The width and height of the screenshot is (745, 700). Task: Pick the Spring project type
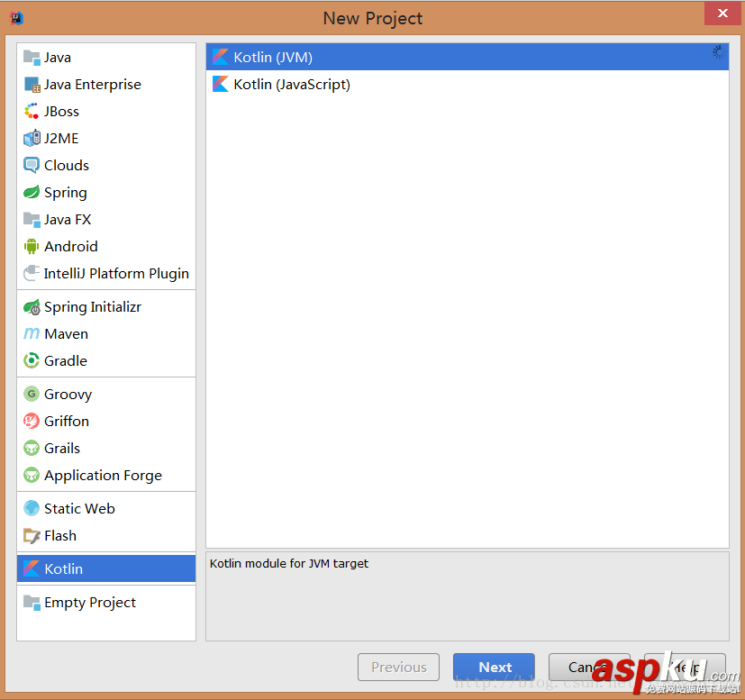pos(106,193)
